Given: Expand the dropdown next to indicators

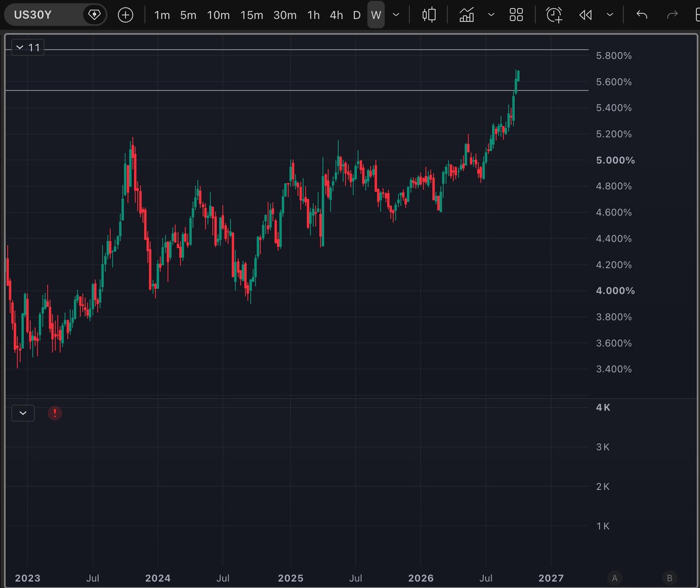Looking at the screenshot, I should pos(491,15).
